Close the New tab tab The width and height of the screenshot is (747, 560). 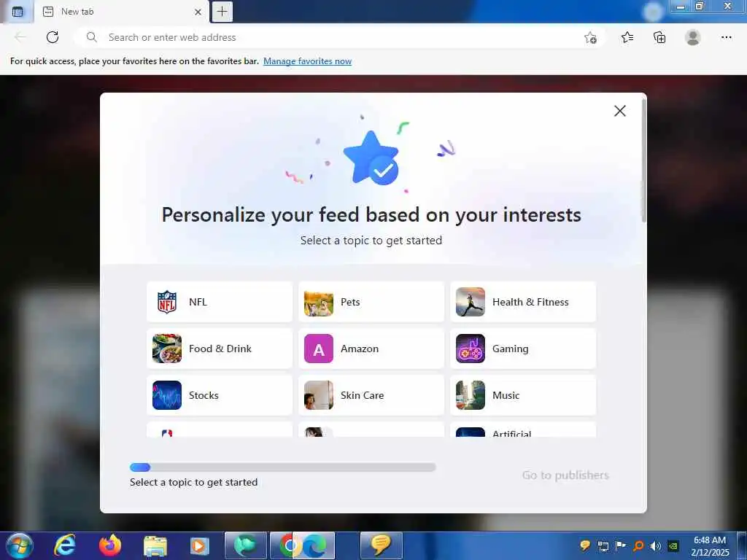(x=198, y=12)
